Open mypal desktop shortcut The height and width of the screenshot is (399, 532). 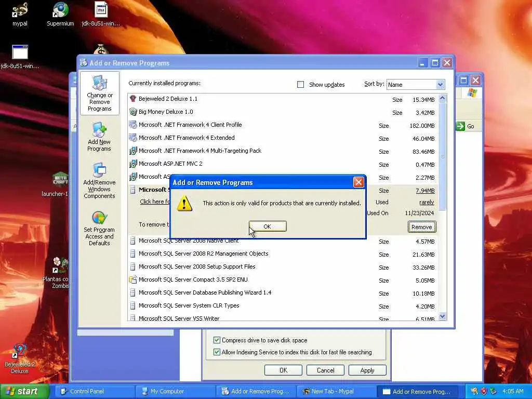coord(20,14)
